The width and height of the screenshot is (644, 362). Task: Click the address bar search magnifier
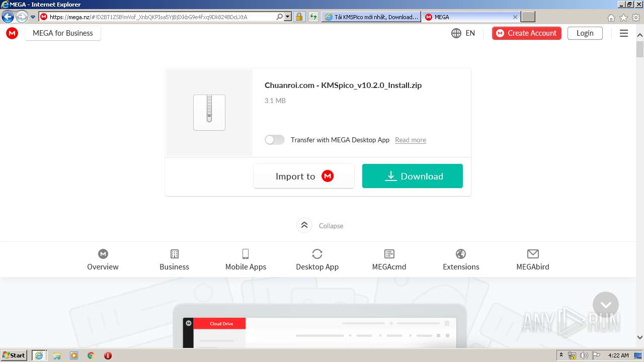(280, 17)
